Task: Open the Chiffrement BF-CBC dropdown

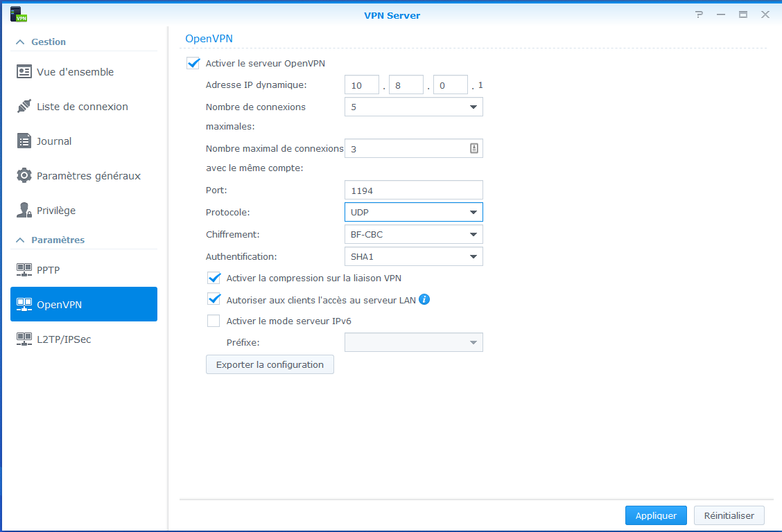Action: click(413, 234)
